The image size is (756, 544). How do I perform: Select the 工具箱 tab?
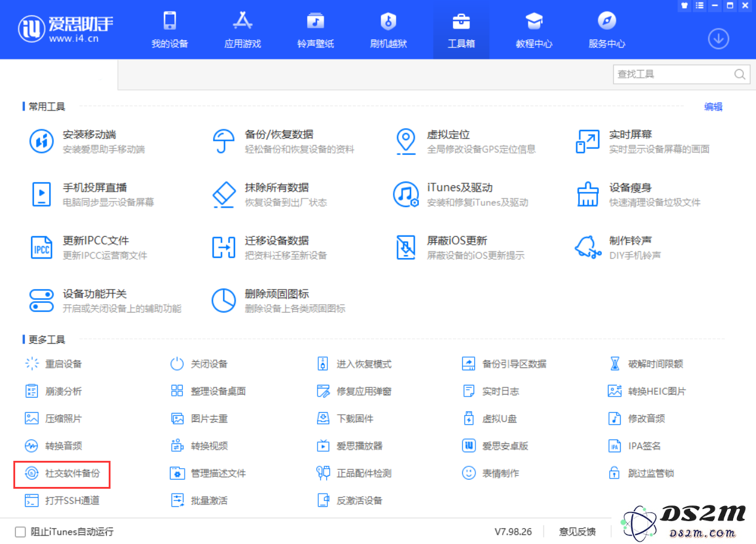(x=461, y=30)
